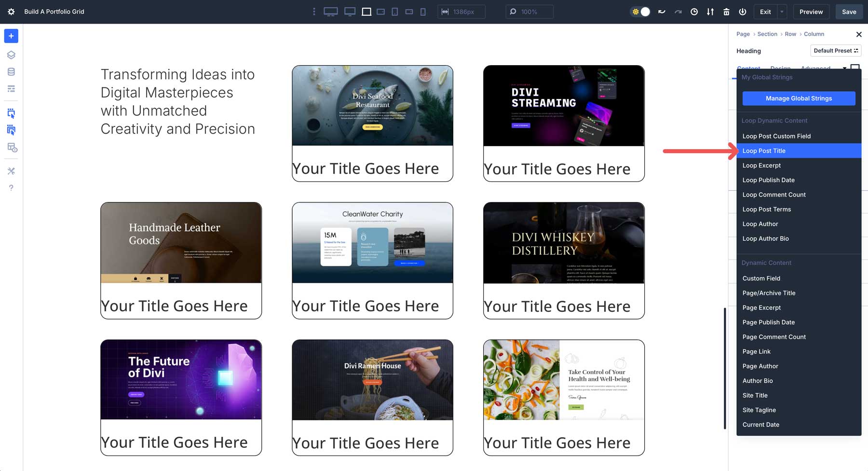The width and height of the screenshot is (868, 471).
Task: Click the blue add module plus button
Action: [11, 36]
